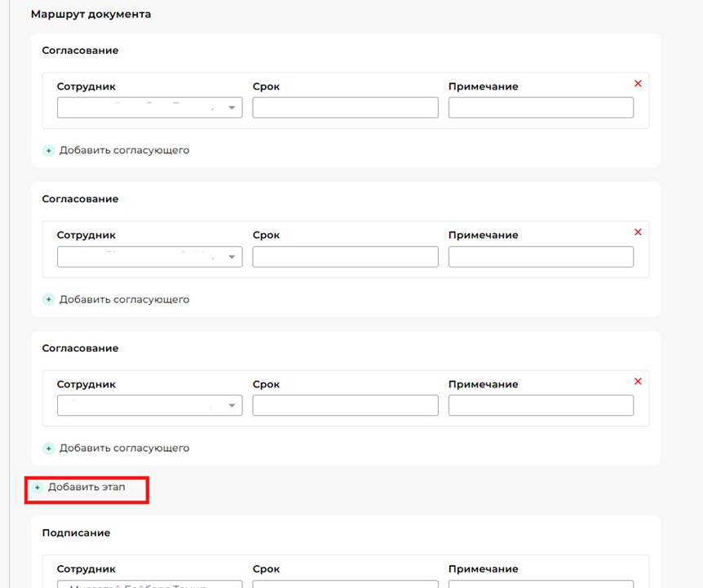Click Добавить согласующего text in third stage

(124, 449)
